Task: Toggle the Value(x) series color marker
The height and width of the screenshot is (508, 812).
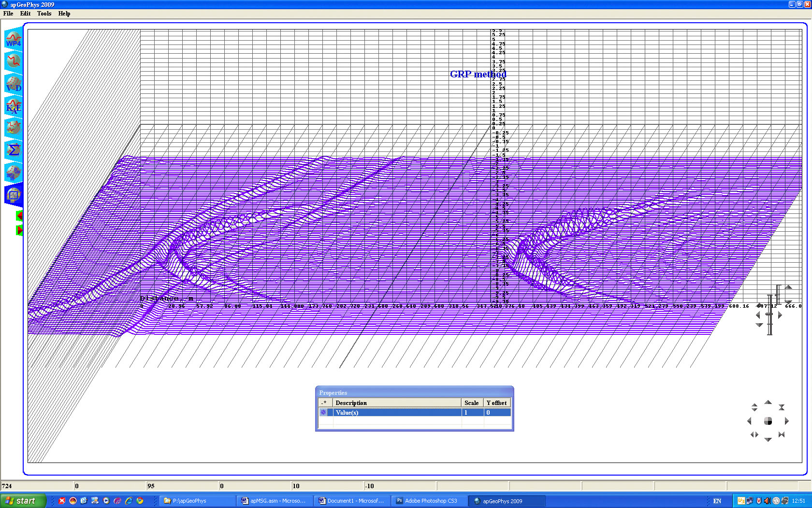Action: point(324,413)
